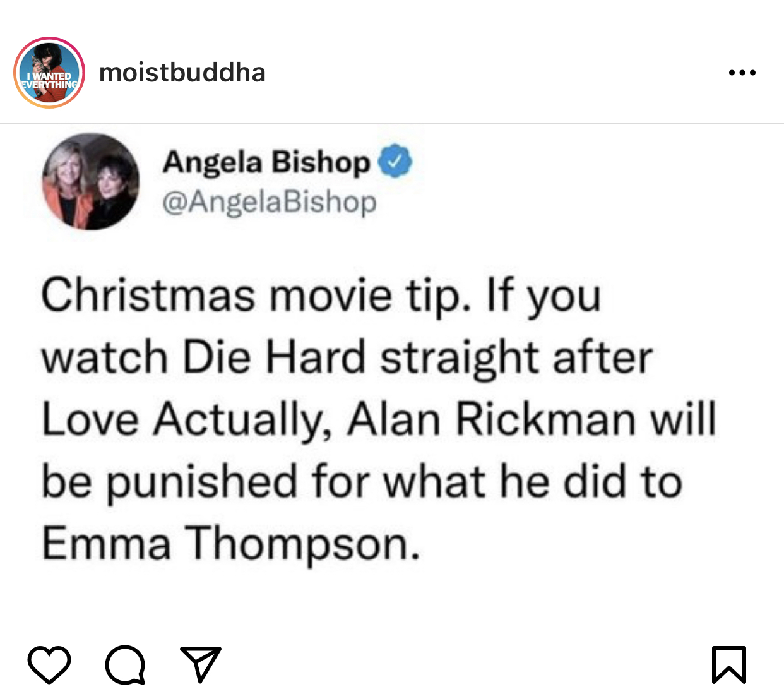Open comments via the speech bubble icon

[x=126, y=664]
